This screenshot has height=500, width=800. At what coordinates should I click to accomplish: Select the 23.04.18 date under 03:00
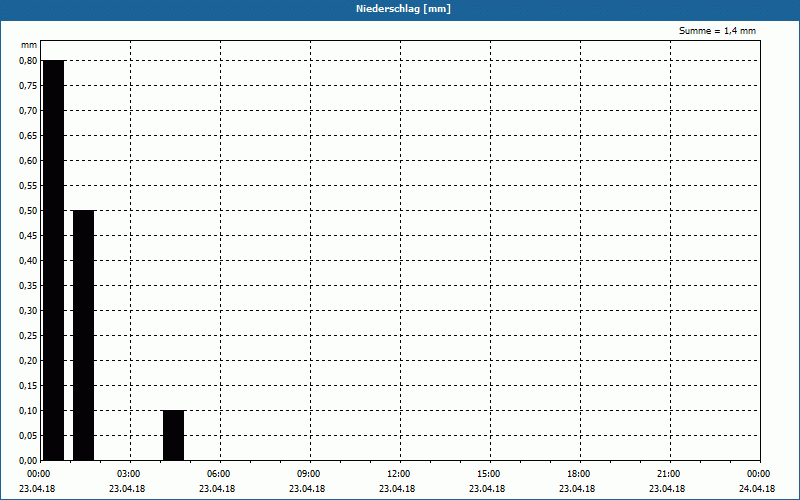pos(127,489)
